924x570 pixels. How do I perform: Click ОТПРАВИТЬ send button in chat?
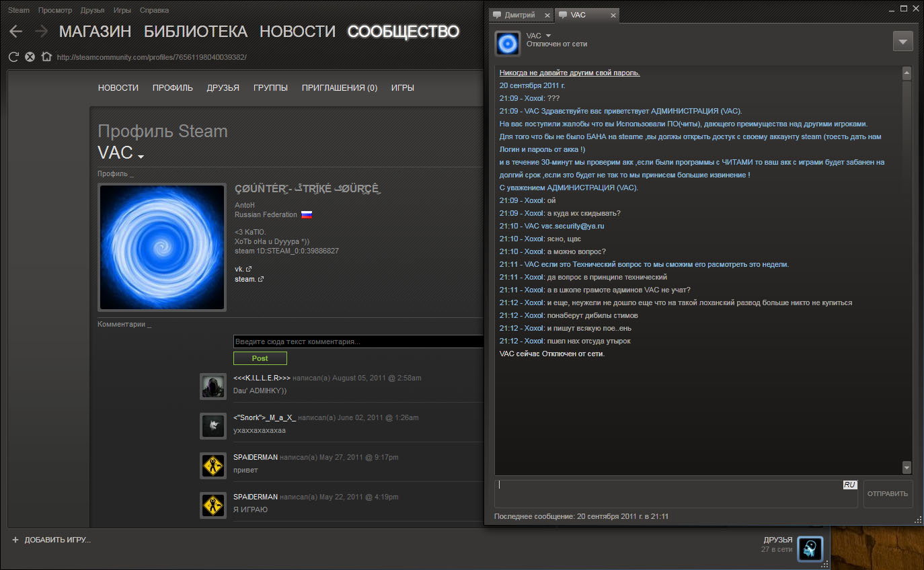(888, 494)
